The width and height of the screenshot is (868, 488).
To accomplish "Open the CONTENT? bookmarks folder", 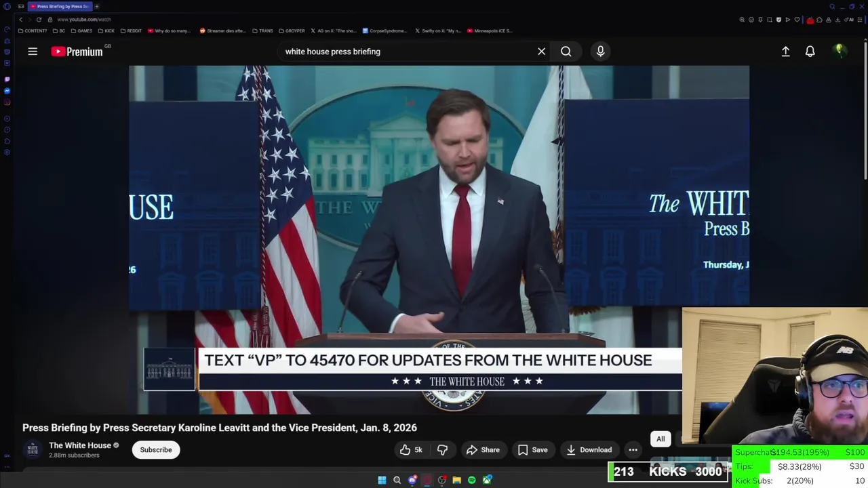I will tap(33, 30).
